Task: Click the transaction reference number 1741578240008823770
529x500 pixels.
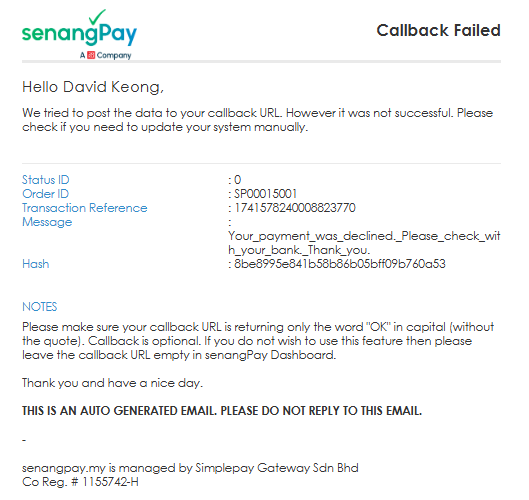Action: [295, 208]
